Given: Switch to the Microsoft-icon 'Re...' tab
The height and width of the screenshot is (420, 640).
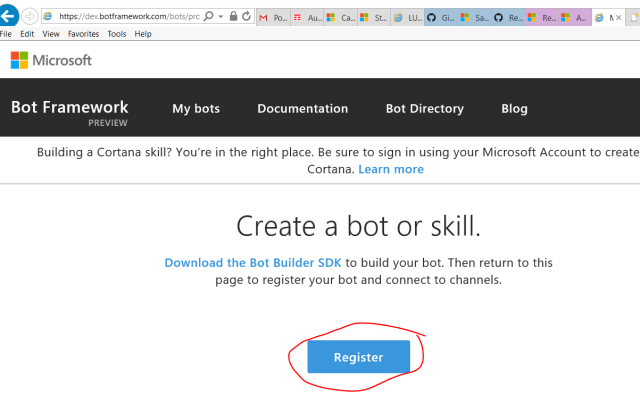Looking at the screenshot, I should tap(542, 18).
